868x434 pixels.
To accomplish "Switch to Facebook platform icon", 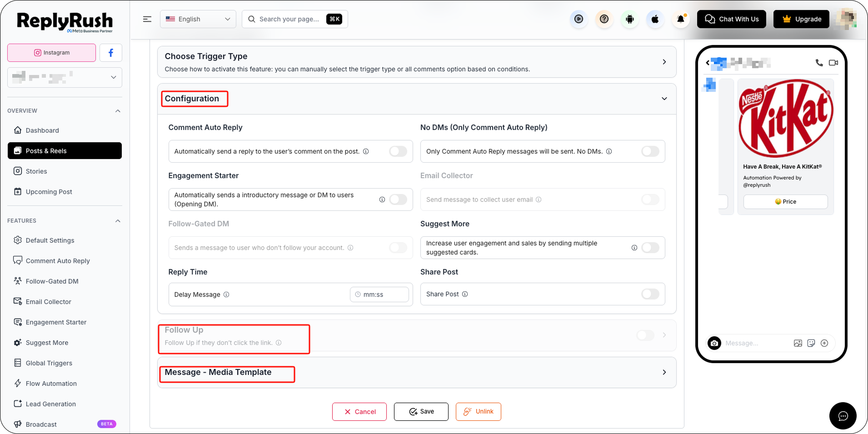I will click(x=110, y=53).
